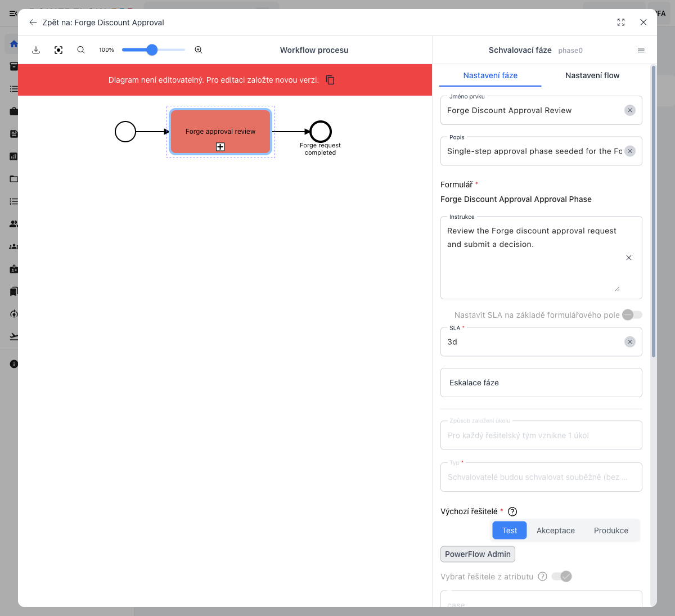Click the fullscreen expand icon

621,23
